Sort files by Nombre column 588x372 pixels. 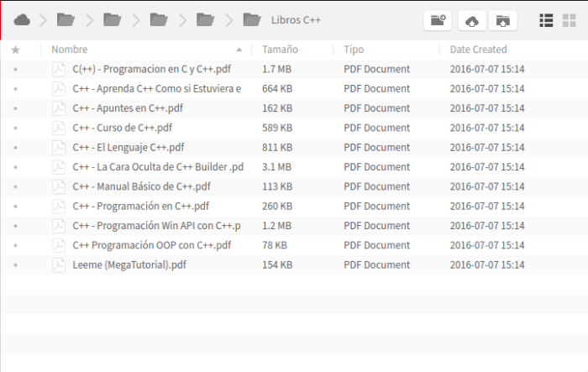pyautogui.click(x=69, y=50)
